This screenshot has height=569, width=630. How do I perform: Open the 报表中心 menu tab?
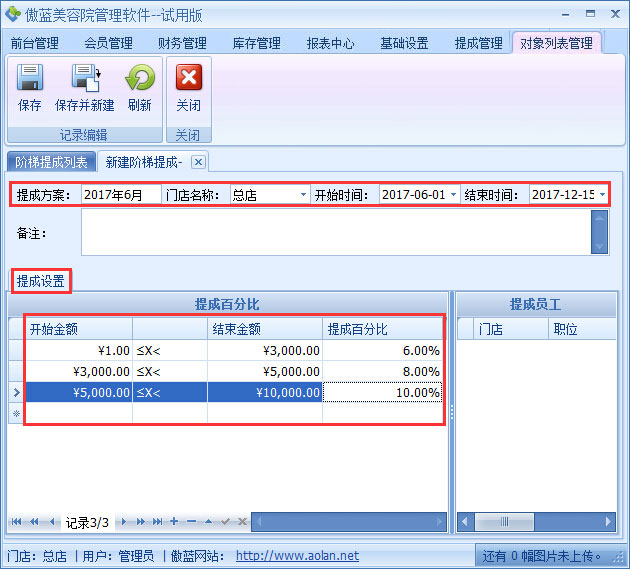click(331, 43)
